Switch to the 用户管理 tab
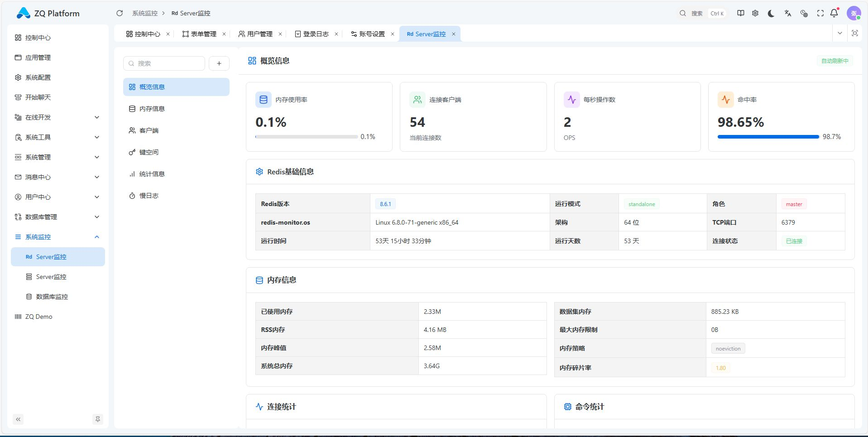 point(255,34)
